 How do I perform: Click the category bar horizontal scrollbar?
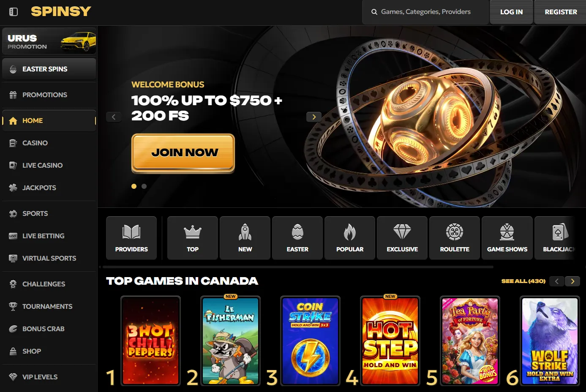pos(298,267)
